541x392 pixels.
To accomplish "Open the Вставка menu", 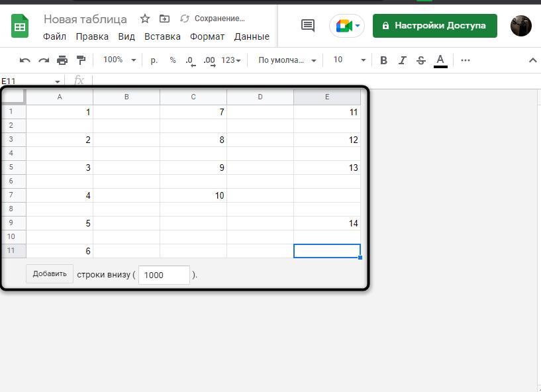I will click(x=162, y=36).
